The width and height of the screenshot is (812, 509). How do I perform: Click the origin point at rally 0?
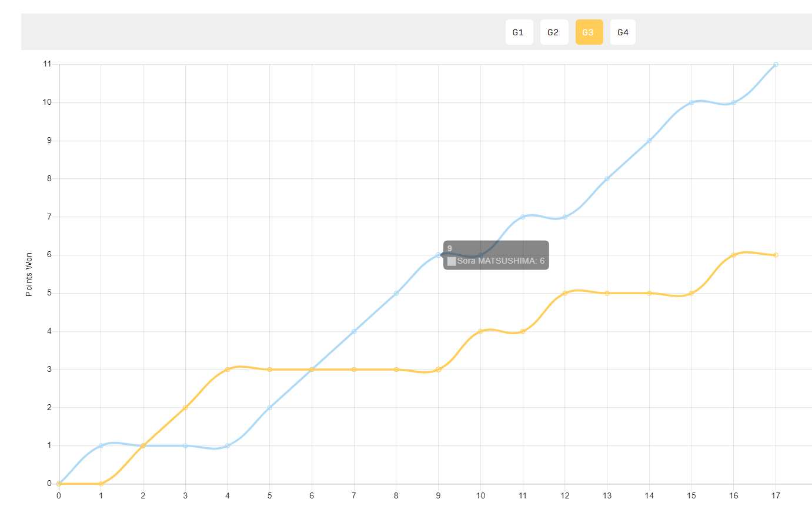pyautogui.click(x=59, y=484)
